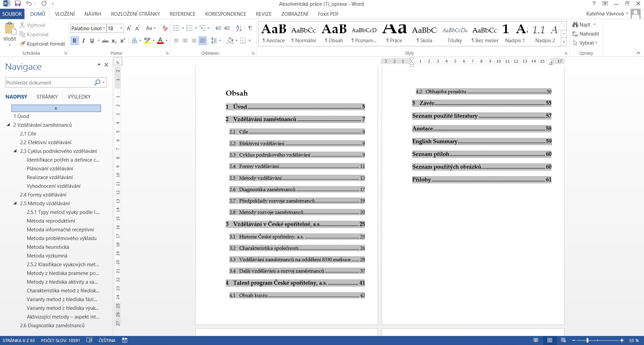Switch to the REFERENCE ribbon tab

click(x=182, y=14)
